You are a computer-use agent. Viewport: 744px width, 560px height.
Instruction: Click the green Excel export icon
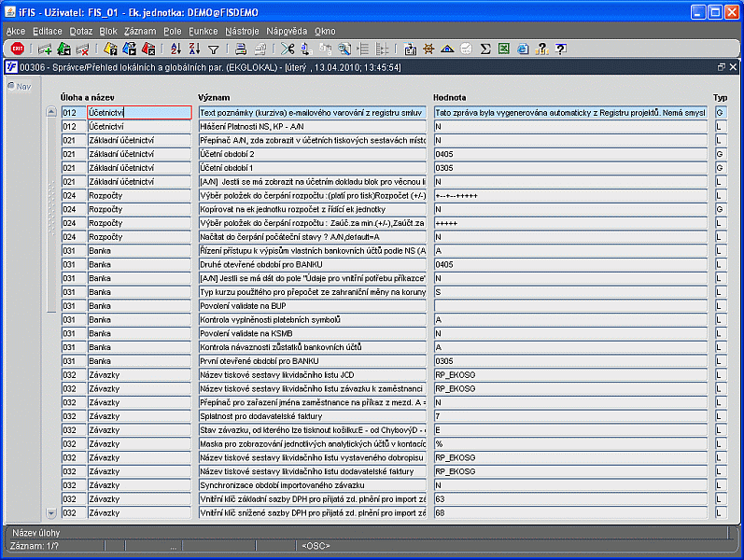pos(504,49)
